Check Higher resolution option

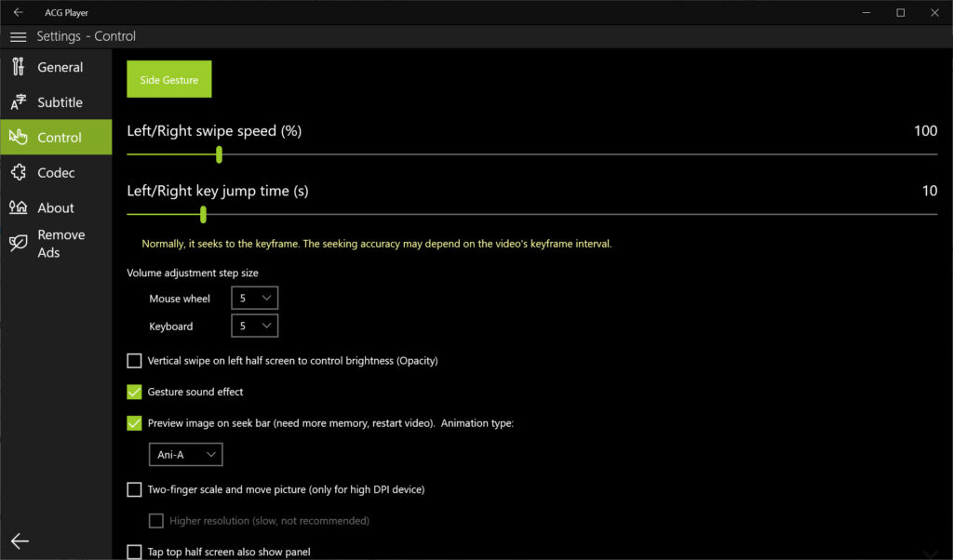pos(156,521)
